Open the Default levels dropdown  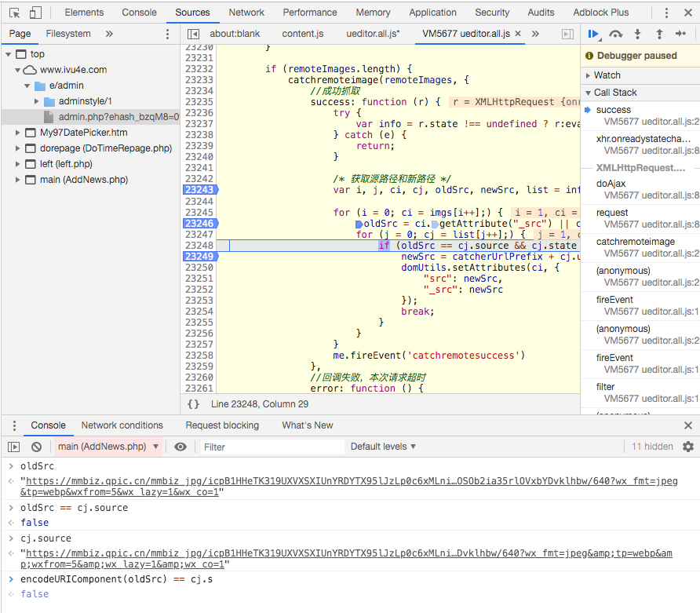tap(383, 447)
